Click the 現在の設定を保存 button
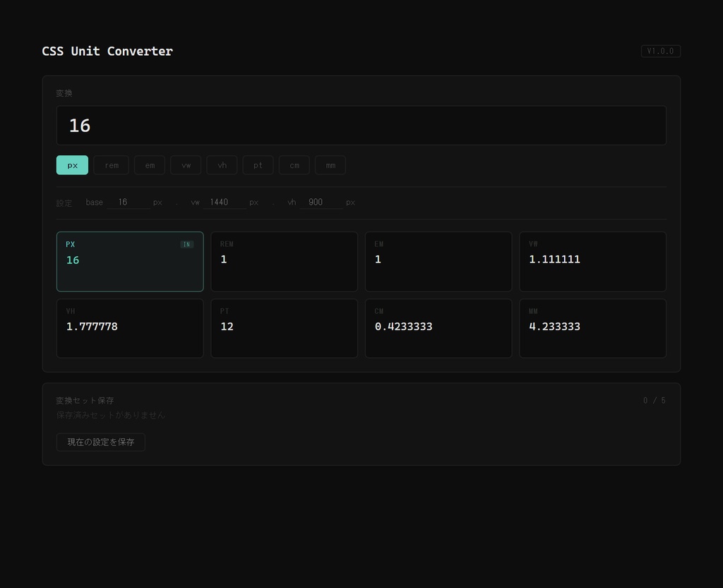This screenshot has height=588, width=723. point(100,442)
